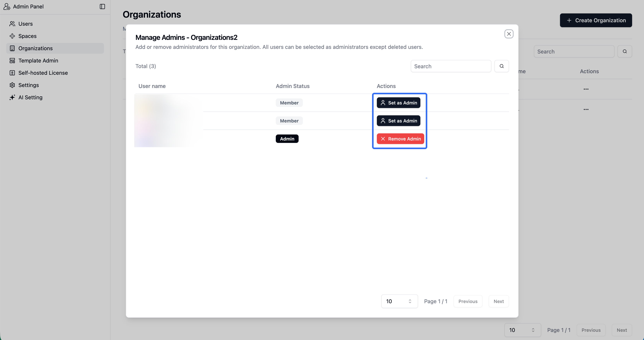Close the Manage Admins dialog

click(x=509, y=34)
